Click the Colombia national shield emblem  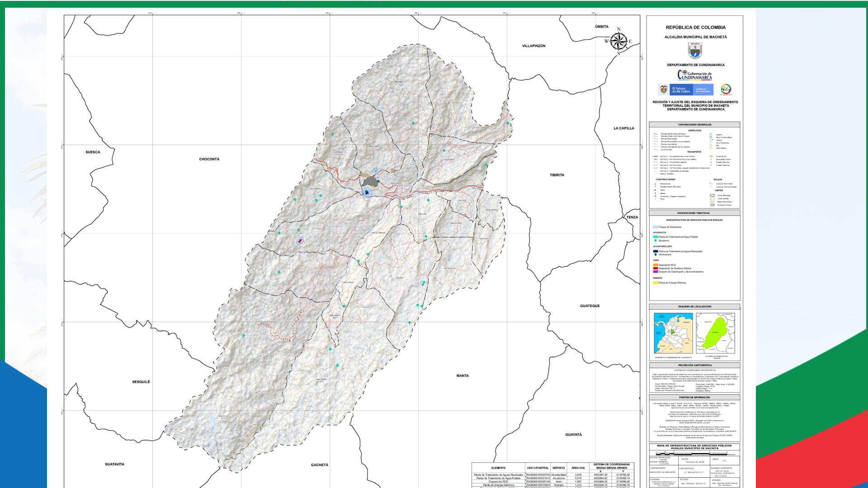[x=664, y=89]
